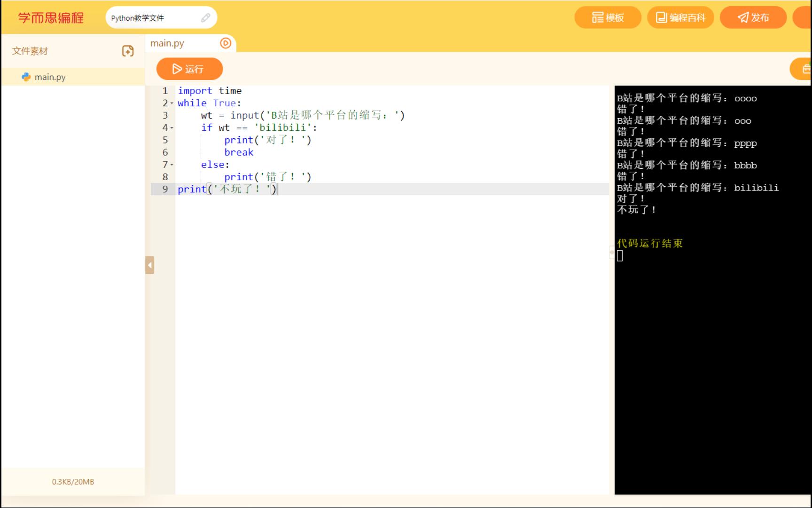812x508 pixels.
Task: Click the circular play icon on the main.py tab
Action: (x=226, y=43)
